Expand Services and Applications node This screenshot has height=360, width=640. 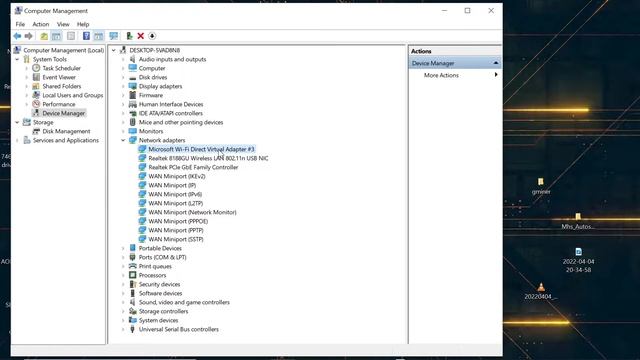coord(17,140)
